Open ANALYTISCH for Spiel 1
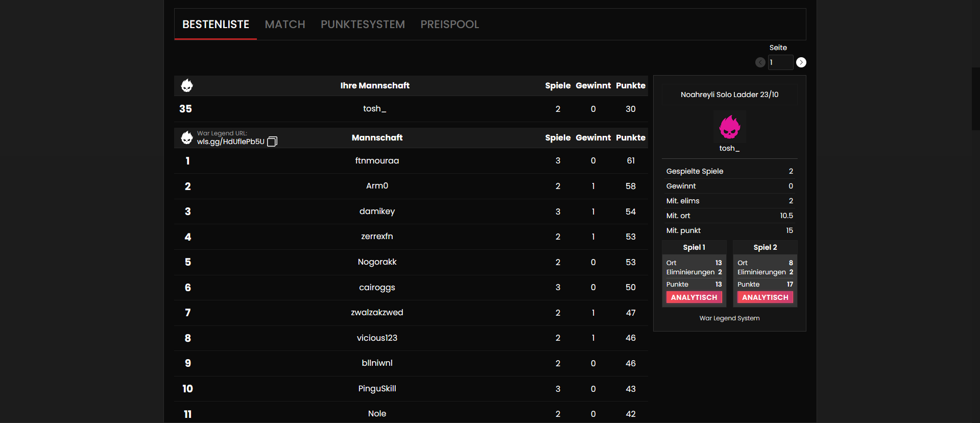The width and height of the screenshot is (980, 423). [x=694, y=297]
